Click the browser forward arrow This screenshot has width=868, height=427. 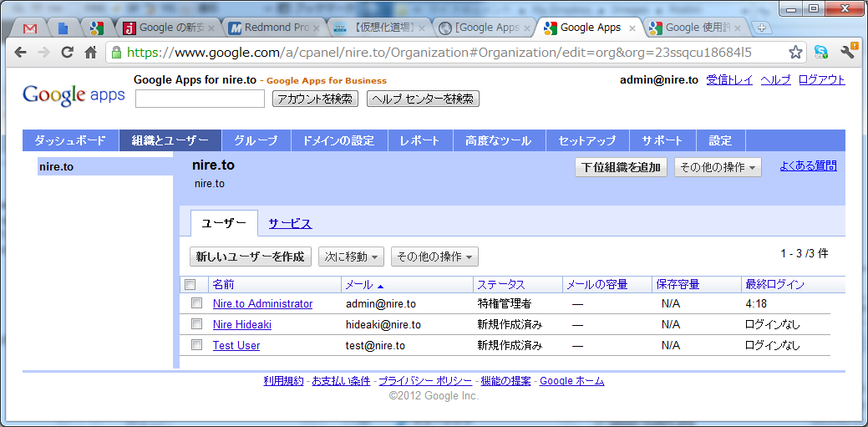click(x=43, y=53)
